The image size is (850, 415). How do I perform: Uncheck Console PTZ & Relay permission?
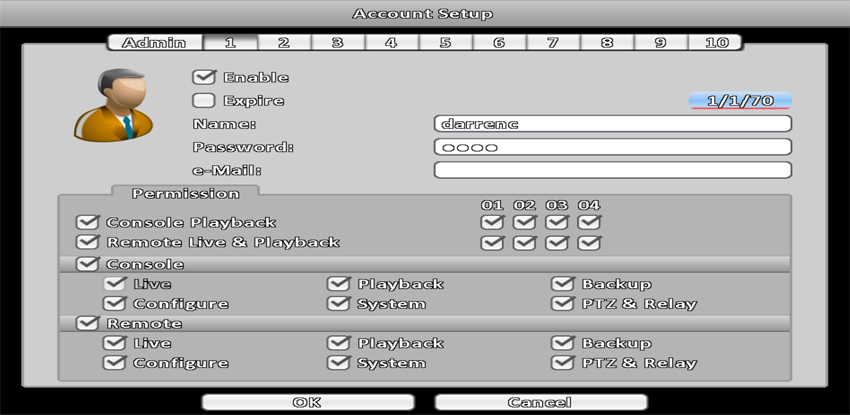[x=563, y=304]
